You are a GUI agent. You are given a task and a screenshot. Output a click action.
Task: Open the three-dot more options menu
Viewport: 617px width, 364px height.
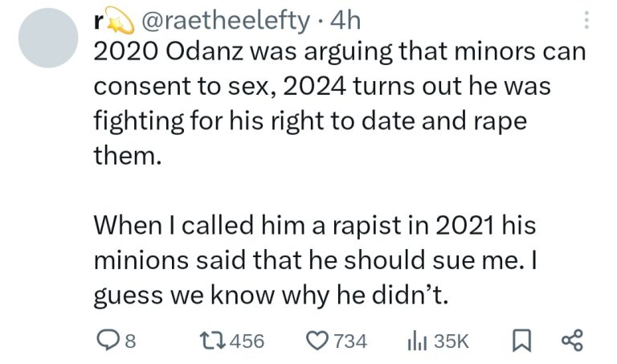587,21
